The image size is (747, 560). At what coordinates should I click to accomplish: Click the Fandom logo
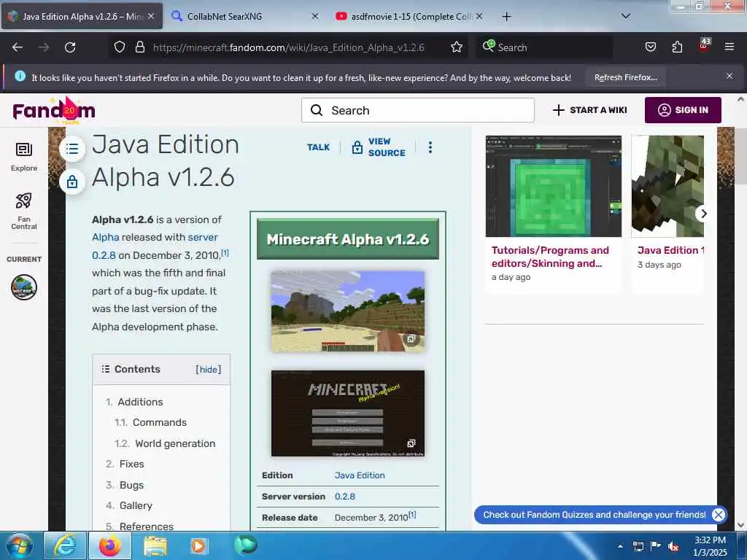point(54,110)
